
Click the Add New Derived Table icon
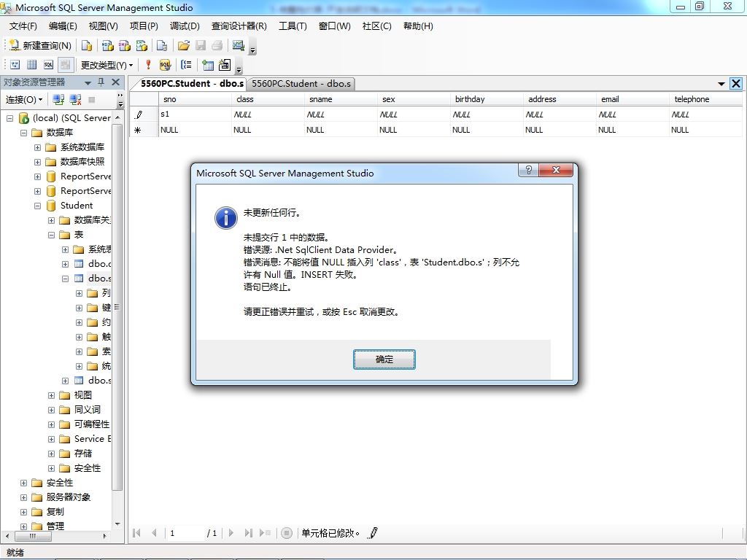click(225, 64)
